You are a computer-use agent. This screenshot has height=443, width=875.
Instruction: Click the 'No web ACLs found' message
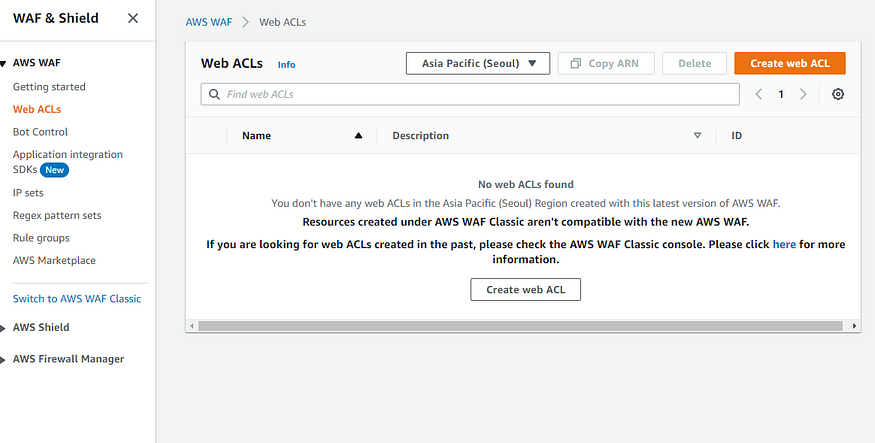coord(526,184)
